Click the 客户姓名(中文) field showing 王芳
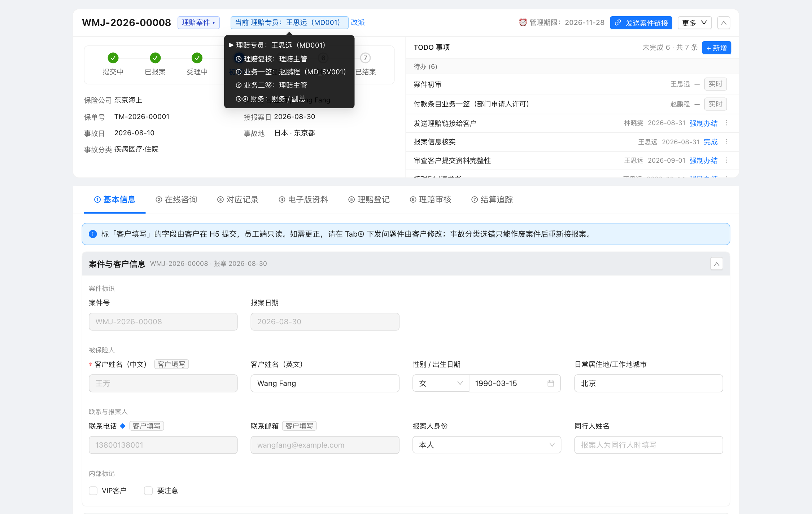The image size is (812, 514). coord(163,383)
